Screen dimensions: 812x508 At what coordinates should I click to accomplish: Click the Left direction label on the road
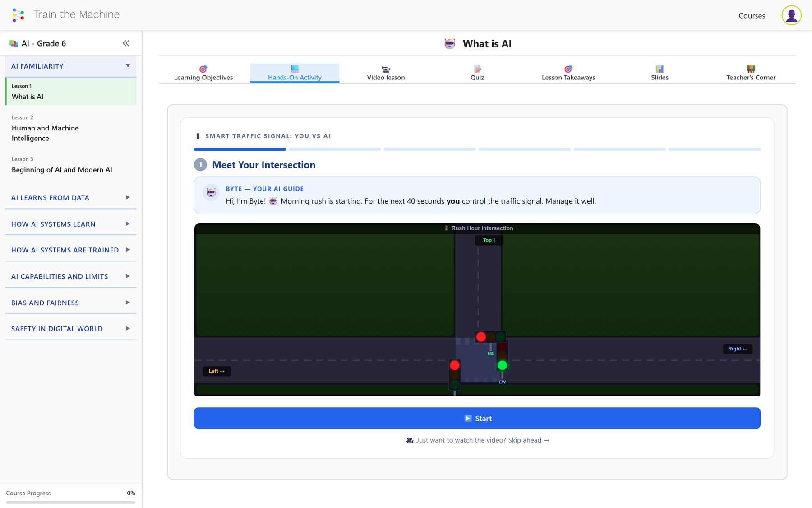pos(217,371)
